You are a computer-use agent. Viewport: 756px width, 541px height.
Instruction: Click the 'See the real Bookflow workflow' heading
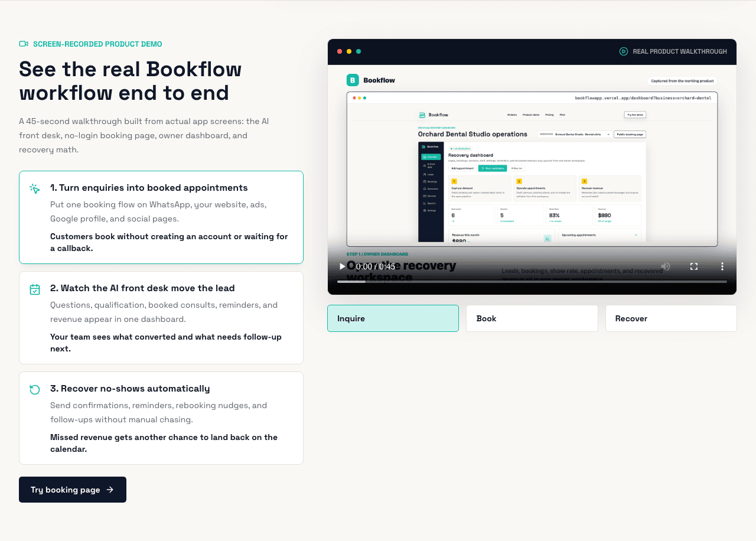[x=131, y=81]
